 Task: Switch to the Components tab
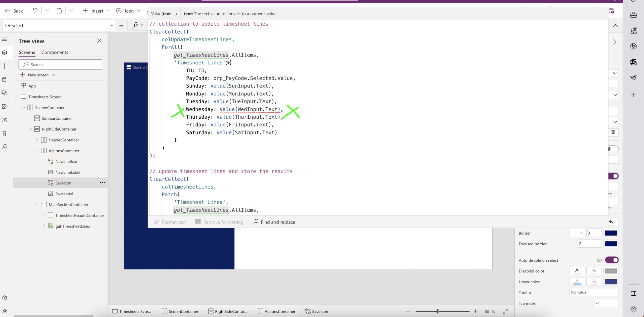click(55, 52)
